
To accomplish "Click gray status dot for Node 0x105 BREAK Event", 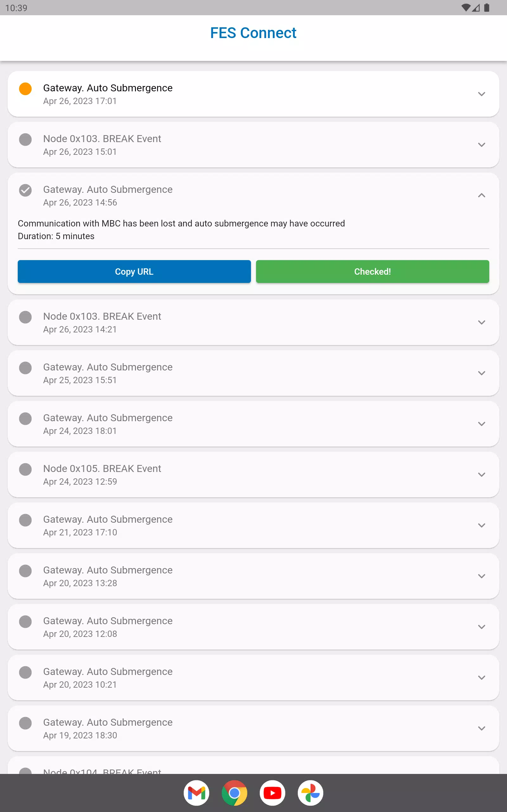I will [25, 469].
